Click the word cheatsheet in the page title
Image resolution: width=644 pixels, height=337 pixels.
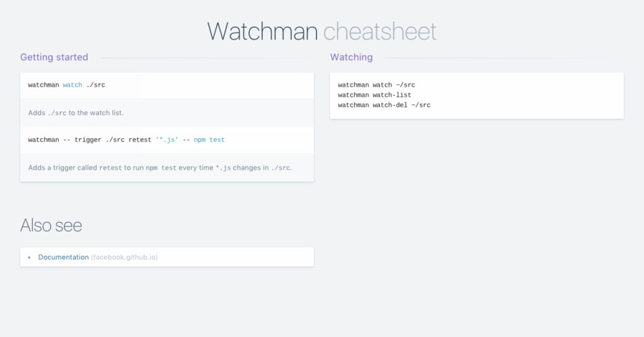tap(379, 31)
